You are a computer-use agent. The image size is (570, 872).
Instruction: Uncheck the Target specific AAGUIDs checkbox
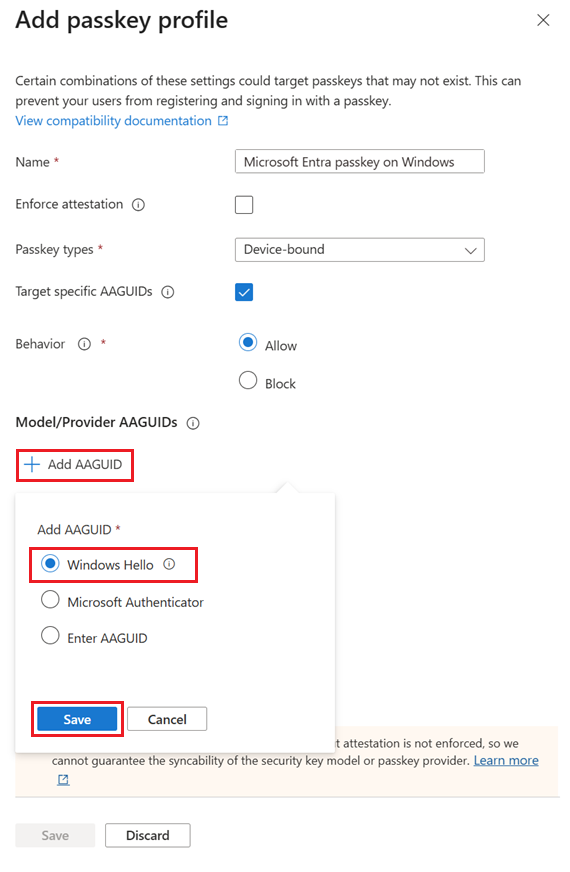click(244, 292)
